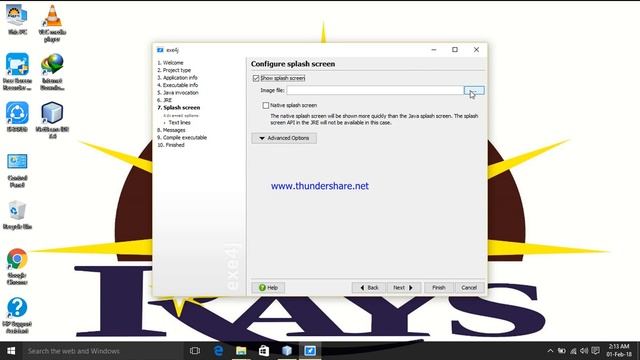
Task: Minimize the exe4j window
Action: coord(434,50)
